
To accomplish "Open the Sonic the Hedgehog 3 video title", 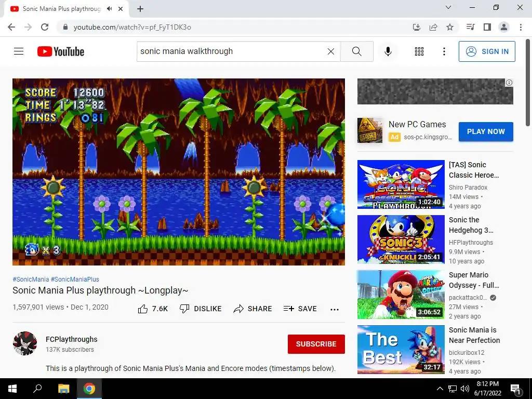I will 471,225.
